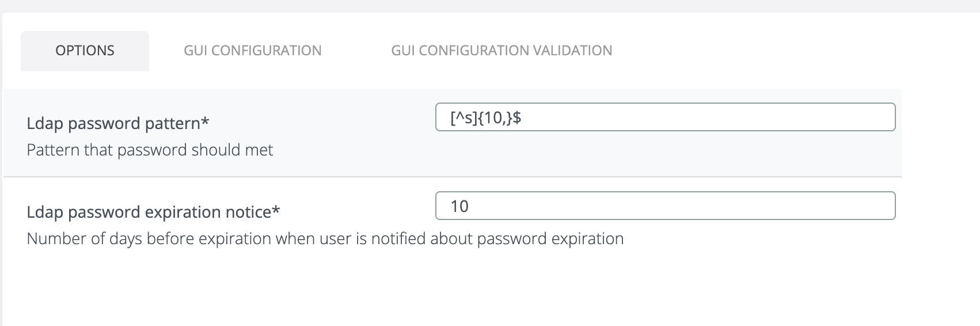Place cursor on the value 10 in expiration field

click(459, 206)
